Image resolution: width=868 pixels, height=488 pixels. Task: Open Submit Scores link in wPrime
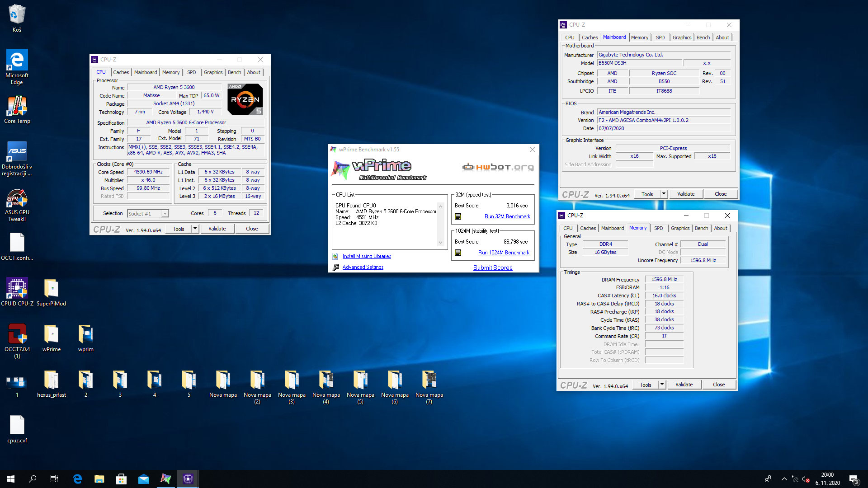[x=493, y=267]
